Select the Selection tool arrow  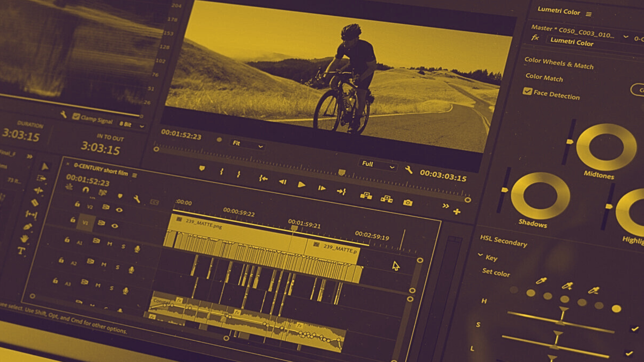coord(45,167)
